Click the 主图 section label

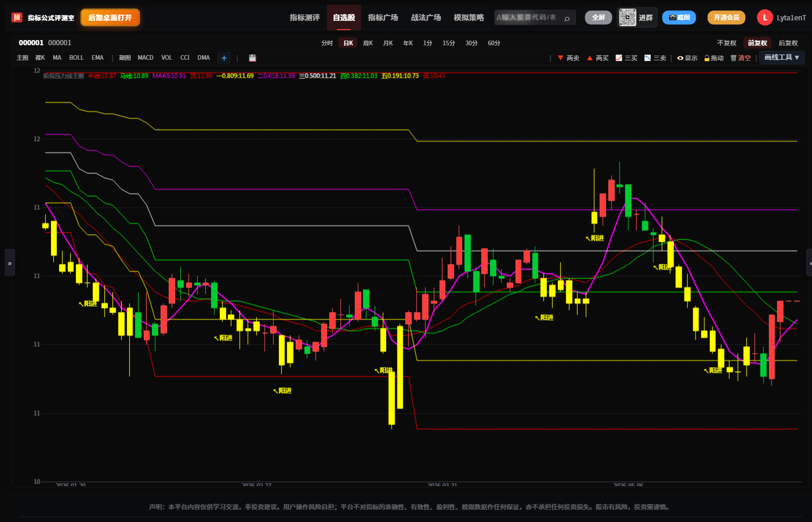click(23, 58)
